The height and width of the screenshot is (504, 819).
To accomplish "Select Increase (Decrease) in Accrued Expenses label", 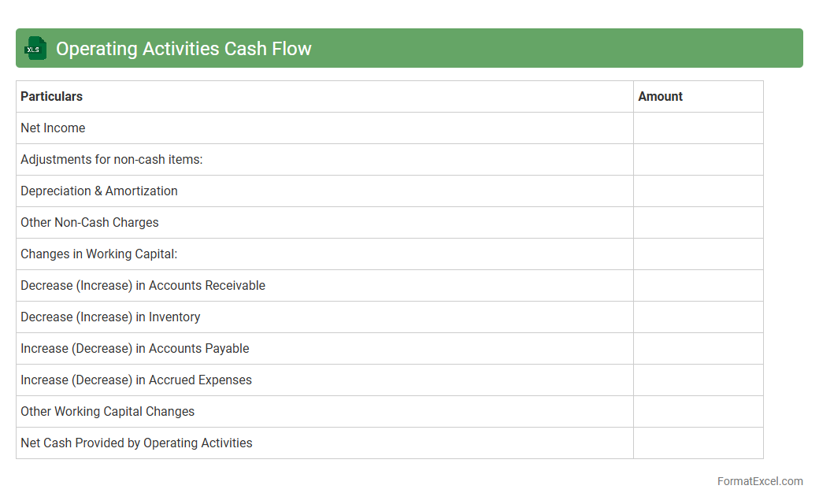I will click(136, 380).
